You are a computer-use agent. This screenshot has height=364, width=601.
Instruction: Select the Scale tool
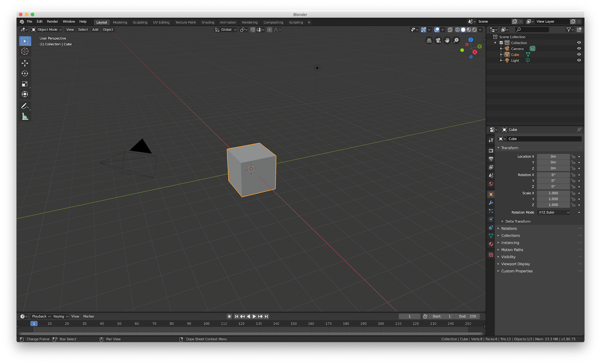25,83
